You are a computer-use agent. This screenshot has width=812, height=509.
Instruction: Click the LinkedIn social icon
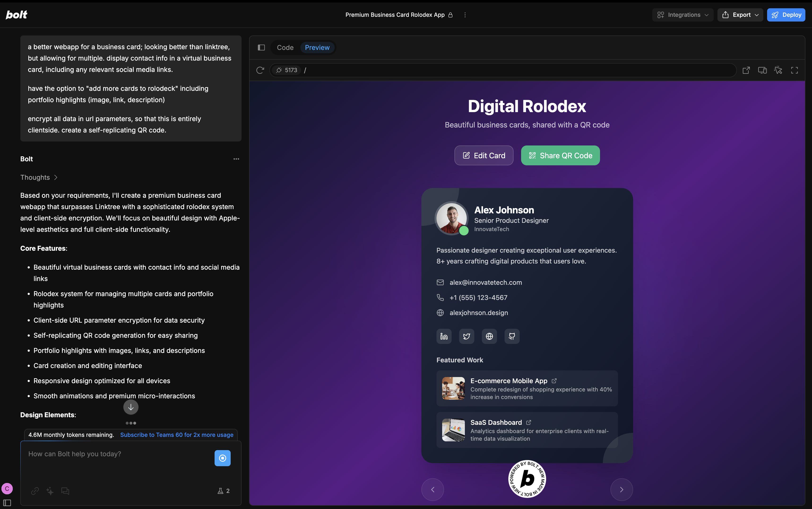[x=444, y=336]
